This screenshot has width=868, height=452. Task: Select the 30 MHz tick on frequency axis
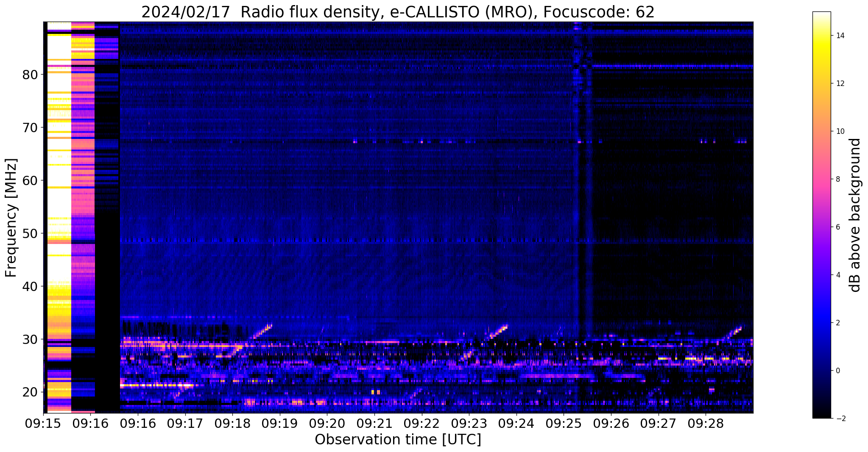(31, 339)
